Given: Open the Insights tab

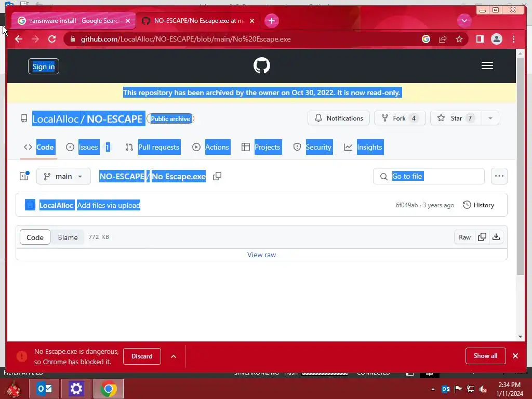Looking at the screenshot, I should pyautogui.click(x=363, y=147).
